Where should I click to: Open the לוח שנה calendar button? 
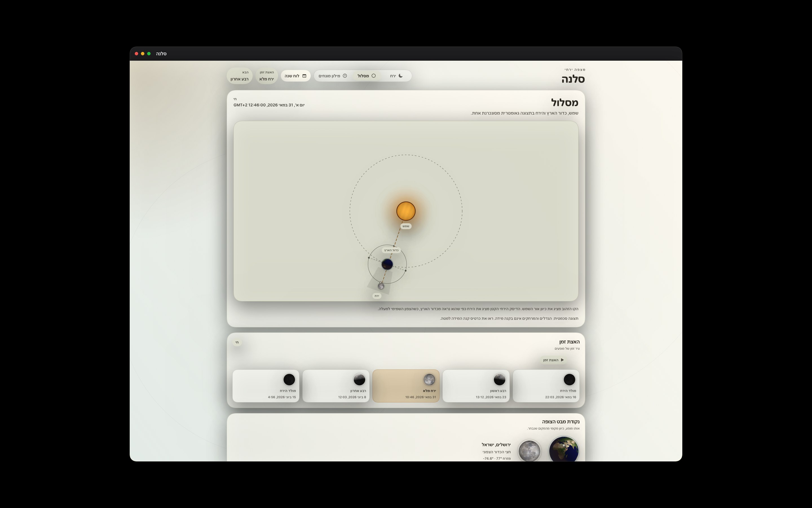click(295, 76)
